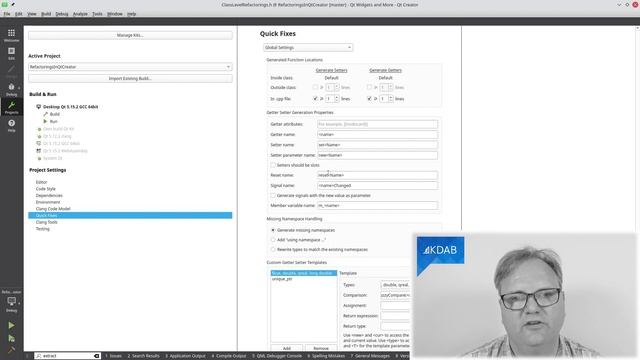Open Clang Code Model settings

tap(53, 209)
